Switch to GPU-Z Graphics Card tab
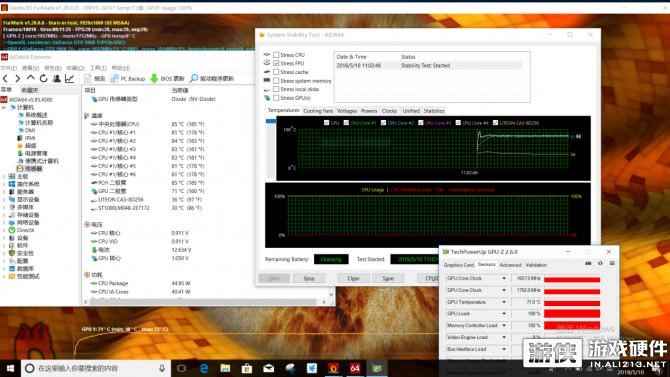Screen dimensions: 670x377 [x=458, y=265]
